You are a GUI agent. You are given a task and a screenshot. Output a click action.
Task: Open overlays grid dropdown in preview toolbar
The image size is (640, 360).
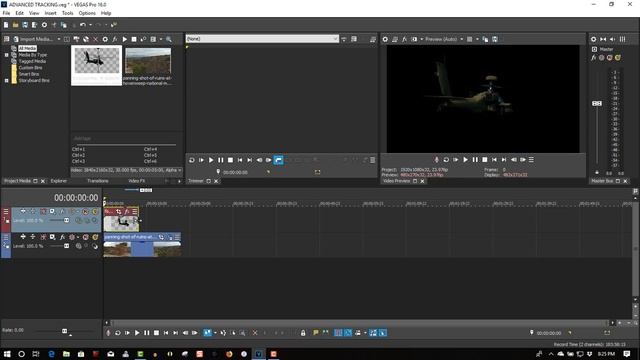click(477, 39)
